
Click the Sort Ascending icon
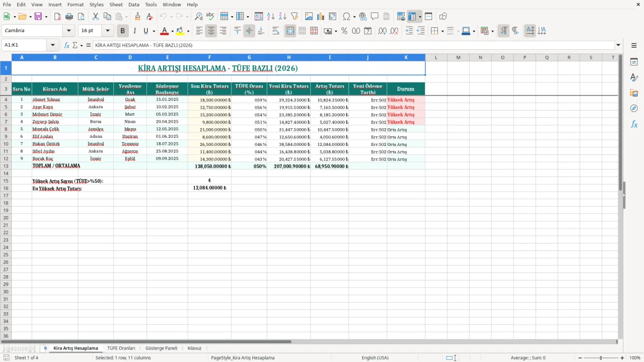(271, 17)
